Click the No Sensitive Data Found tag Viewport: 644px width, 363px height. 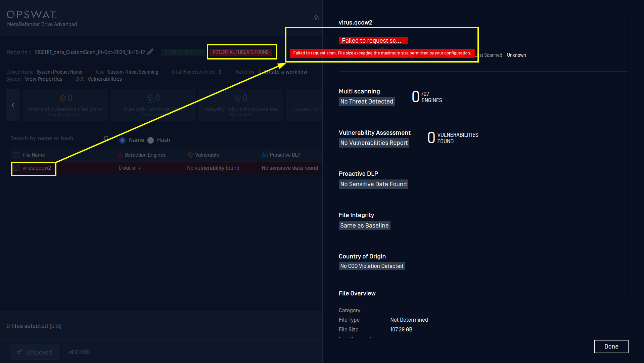click(373, 184)
